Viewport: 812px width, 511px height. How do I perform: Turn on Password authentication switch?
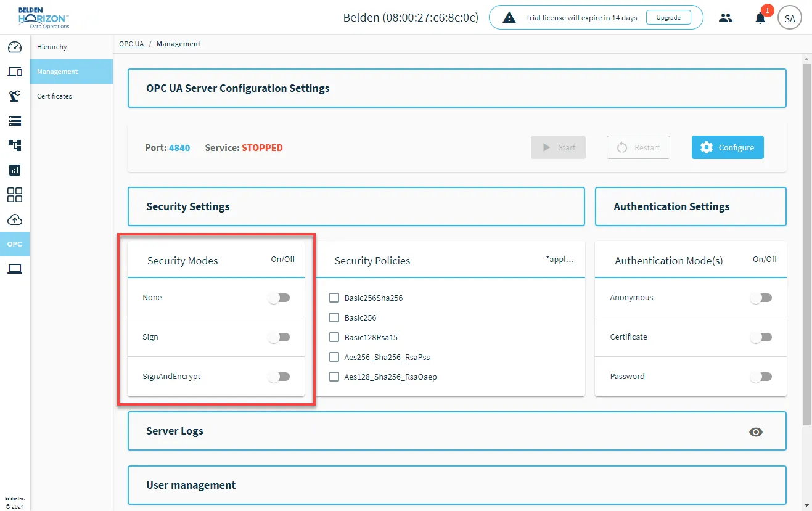[x=761, y=377]
